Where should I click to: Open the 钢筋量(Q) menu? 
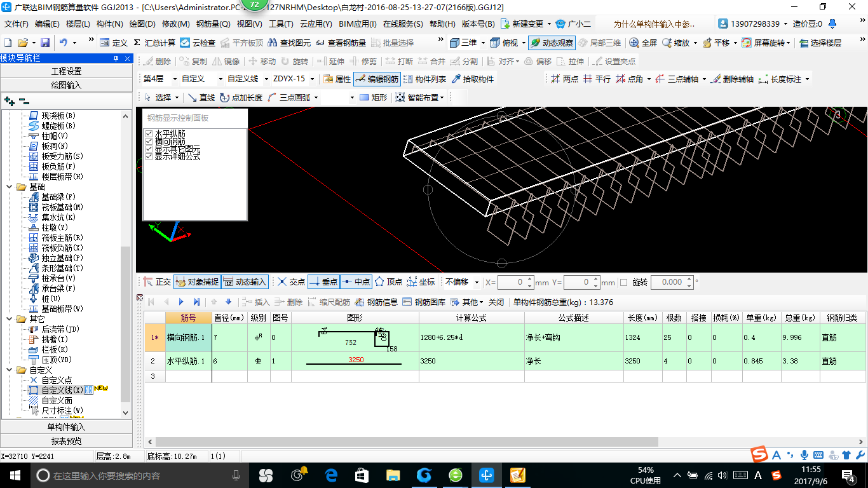click(x=214, y=24)
